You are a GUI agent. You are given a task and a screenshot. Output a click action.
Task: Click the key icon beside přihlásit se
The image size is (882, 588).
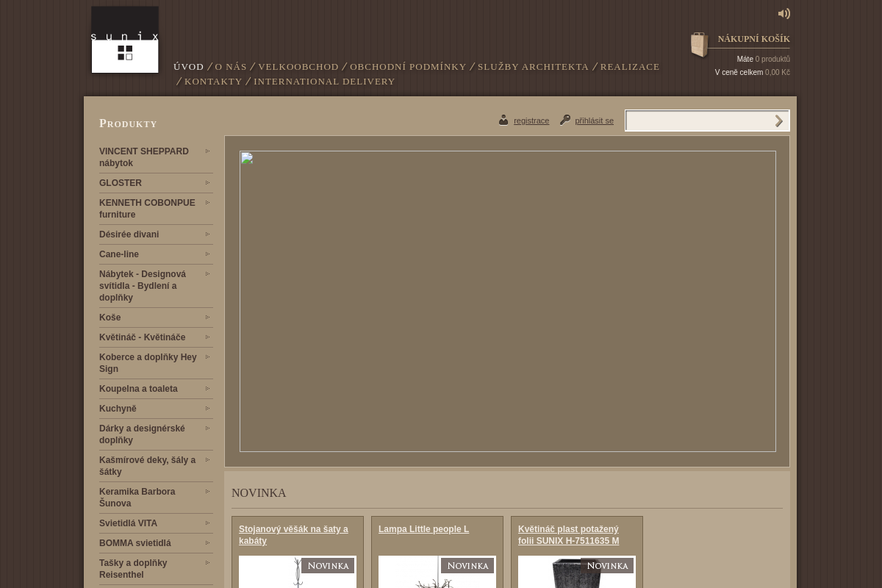(565, 120)
